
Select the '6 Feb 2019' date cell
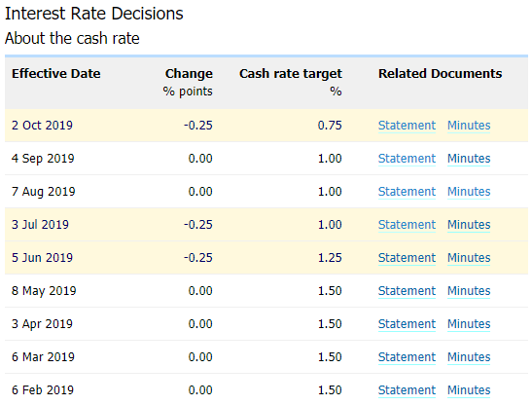point(43,390)
